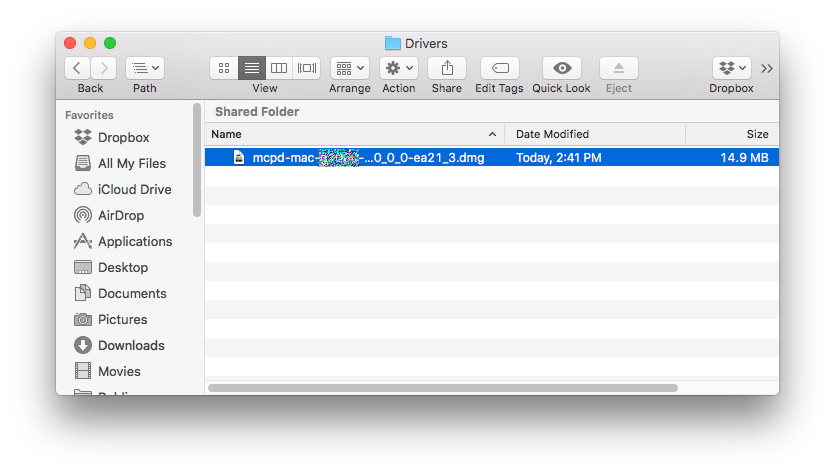835x475 pixels.
Task: Switch to list view
Action: click(252, 68)
